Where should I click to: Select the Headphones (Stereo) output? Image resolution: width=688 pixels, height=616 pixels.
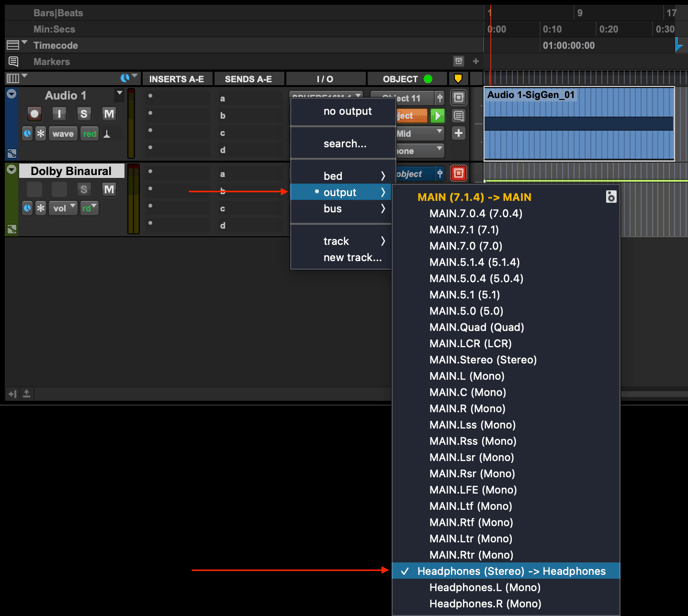click(x=511, y=571)
